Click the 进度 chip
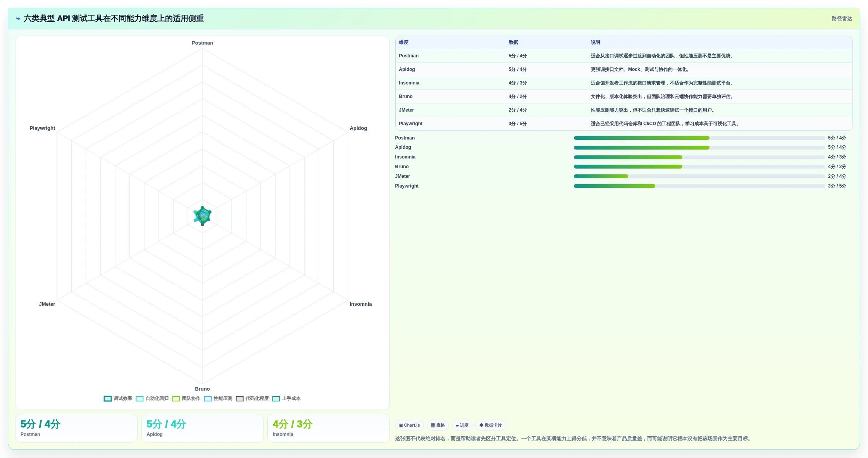Viewport: 868px width, 458px height. 462,425
